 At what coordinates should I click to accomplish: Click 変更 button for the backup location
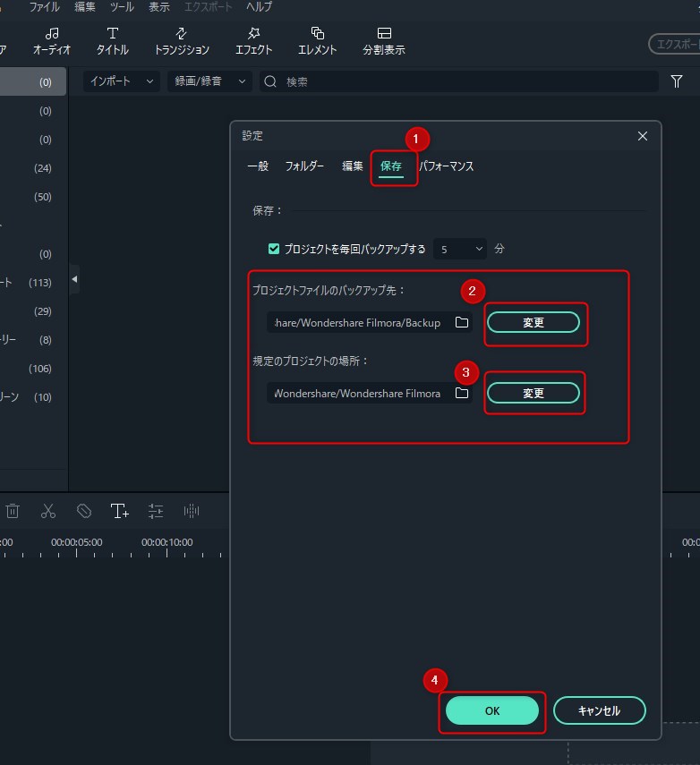coord(534,323)
